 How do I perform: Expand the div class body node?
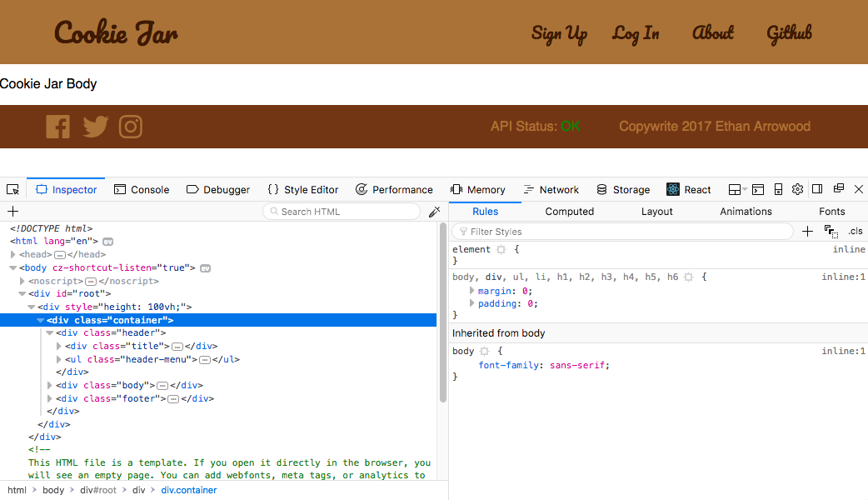(50, 385)
